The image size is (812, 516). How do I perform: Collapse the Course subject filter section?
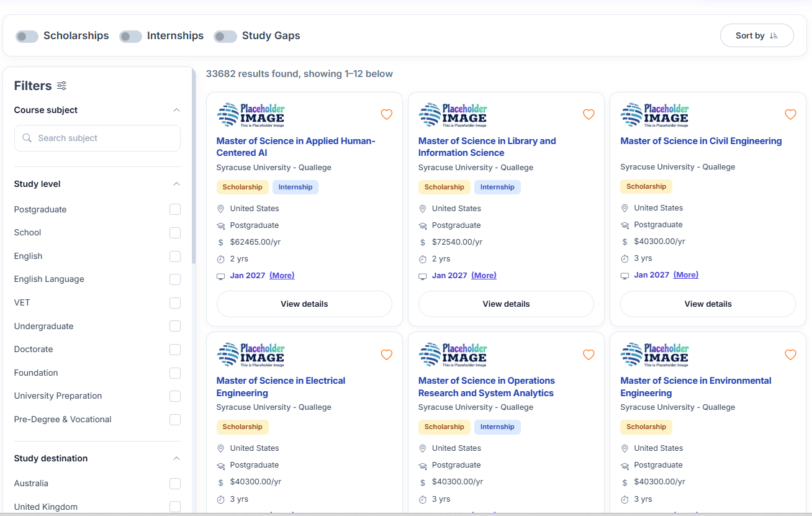176,110
